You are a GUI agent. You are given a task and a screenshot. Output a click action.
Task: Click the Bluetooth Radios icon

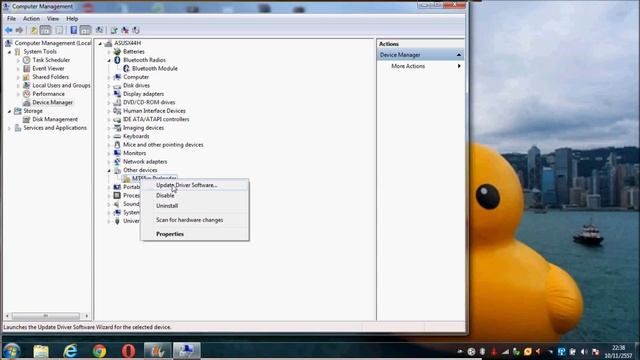pyautogui.click(x=117, y=60)
